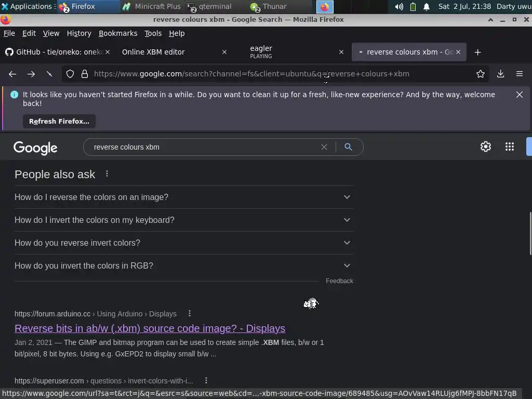
Task: Open options for the superuser.com result
Action: (206, 381)
